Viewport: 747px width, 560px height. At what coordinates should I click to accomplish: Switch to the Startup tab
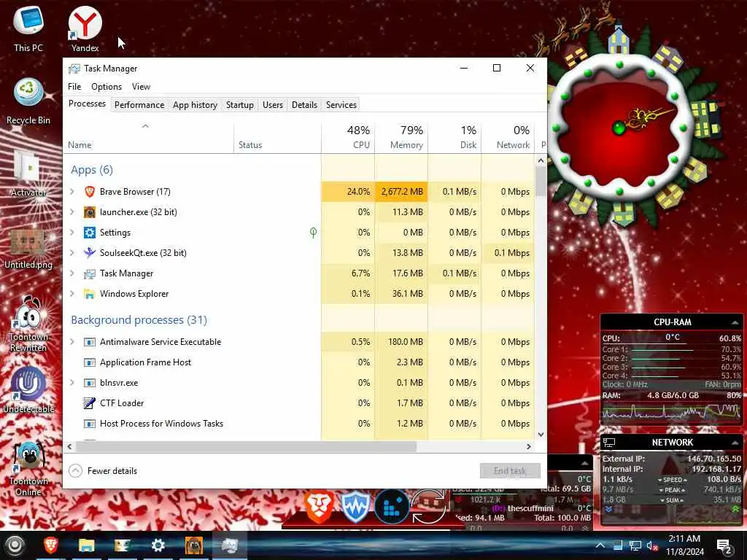click(x=239, y=105)
